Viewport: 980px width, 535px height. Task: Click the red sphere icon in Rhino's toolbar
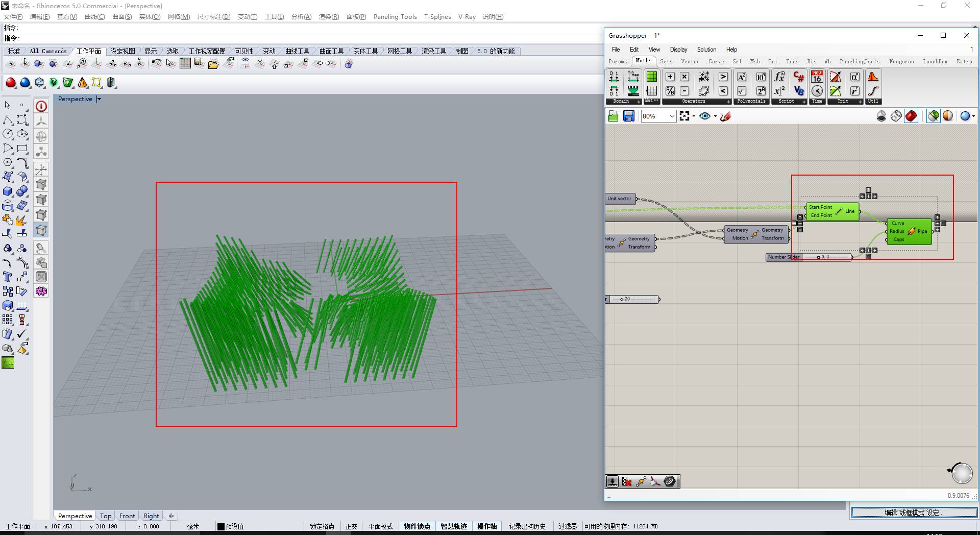11,83
